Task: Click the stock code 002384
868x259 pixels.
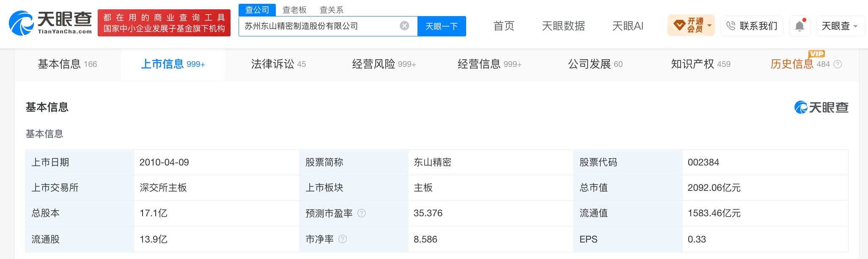Action: click(703, 162)
